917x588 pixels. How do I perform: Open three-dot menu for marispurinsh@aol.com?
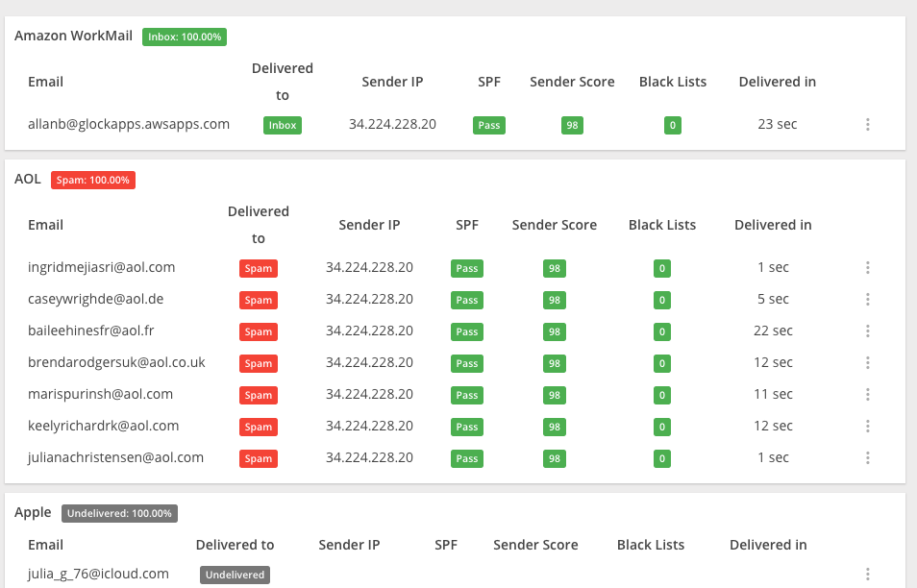pyautogui.click(x=867, y=395)
